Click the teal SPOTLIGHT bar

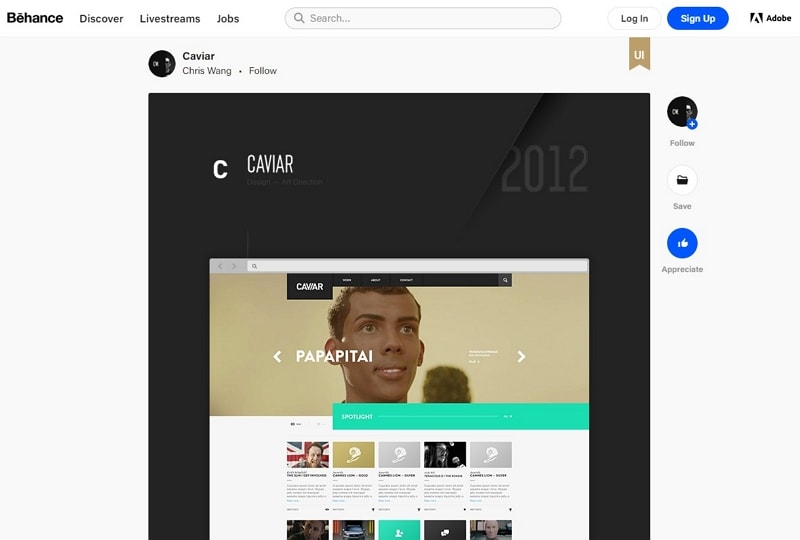[461, 416]
